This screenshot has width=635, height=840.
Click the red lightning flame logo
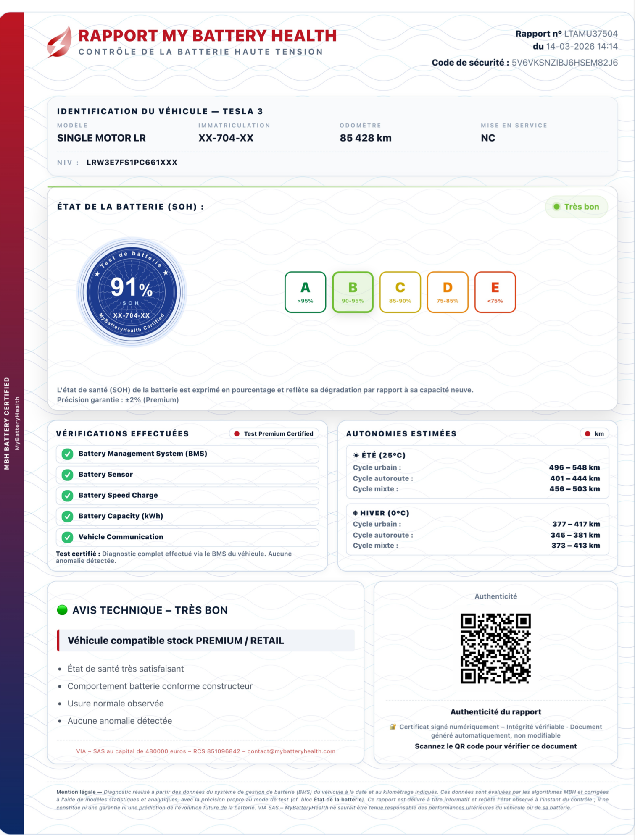60,42
